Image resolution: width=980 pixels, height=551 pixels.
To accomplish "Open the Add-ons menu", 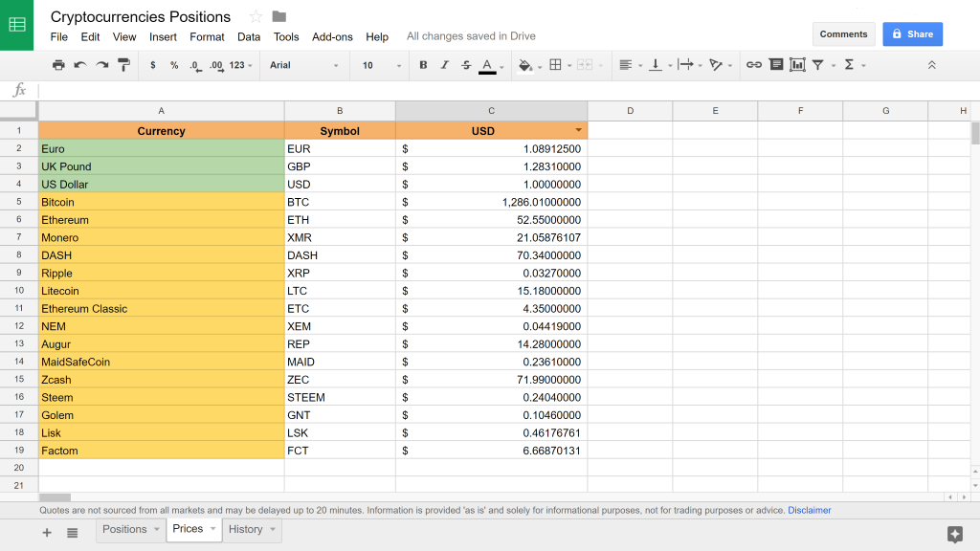I will point(332,37).
